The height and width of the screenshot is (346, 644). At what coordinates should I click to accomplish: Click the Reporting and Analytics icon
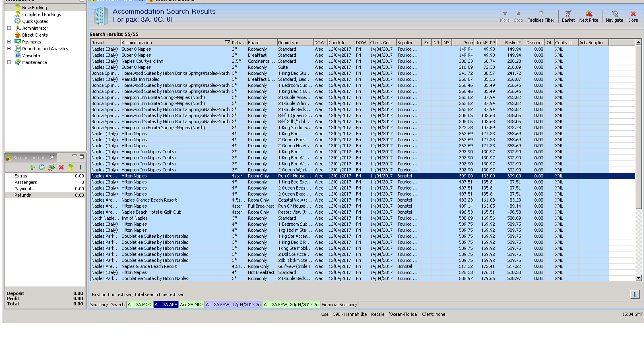[18, 48]
